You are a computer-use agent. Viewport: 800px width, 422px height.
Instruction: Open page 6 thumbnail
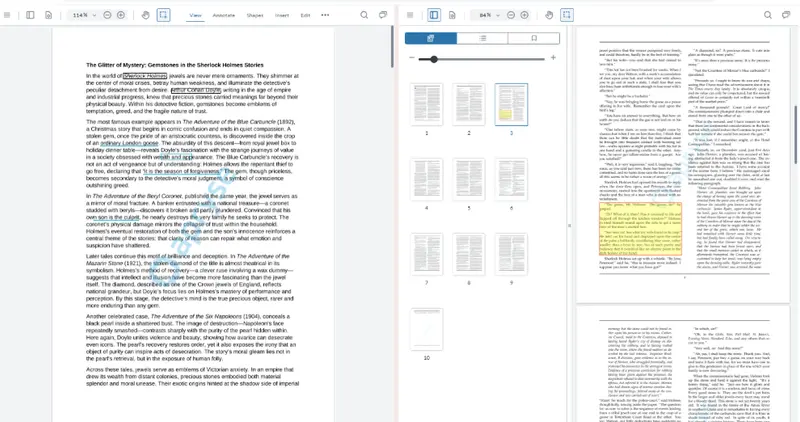[511, 179]
